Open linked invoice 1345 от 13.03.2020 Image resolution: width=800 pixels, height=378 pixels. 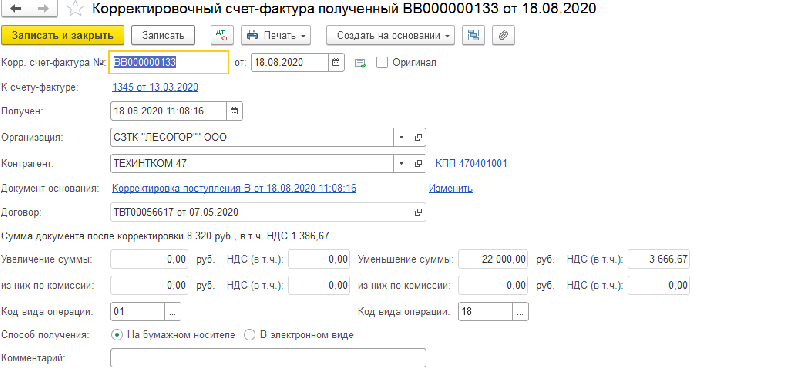(x=155, y=87)
